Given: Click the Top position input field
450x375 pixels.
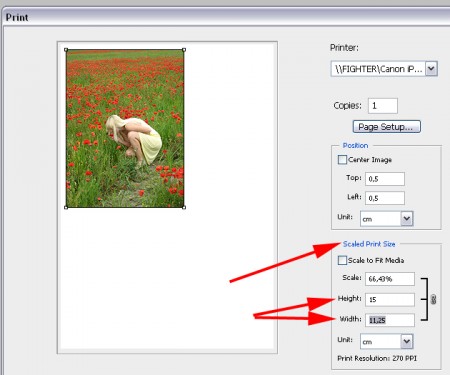Looking at the screenshot, I should pyautogui.click(x=385, y=179).
